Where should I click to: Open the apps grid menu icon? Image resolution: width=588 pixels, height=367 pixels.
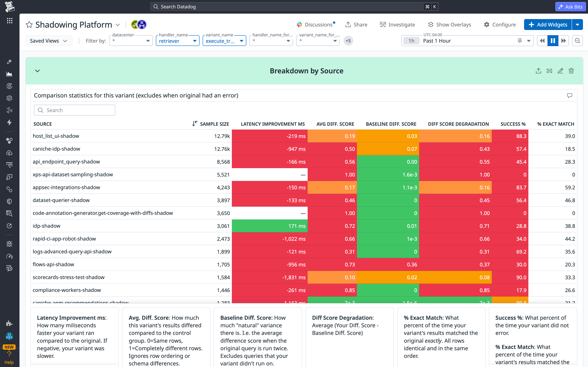10,21
